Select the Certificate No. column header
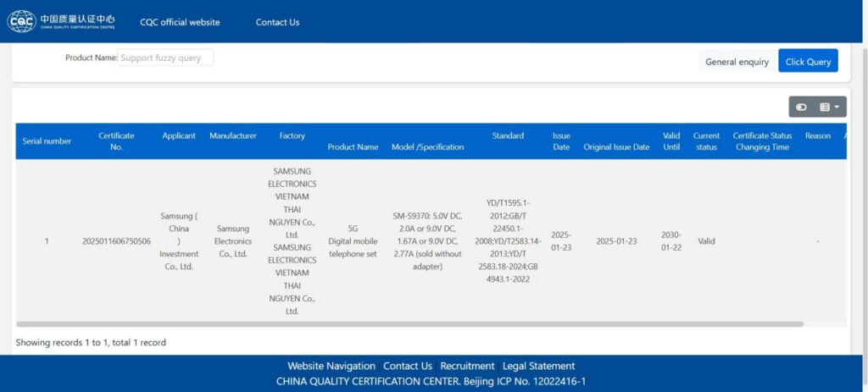The height and width of the screenshot is (392, 868). click(x=116, y=141)
